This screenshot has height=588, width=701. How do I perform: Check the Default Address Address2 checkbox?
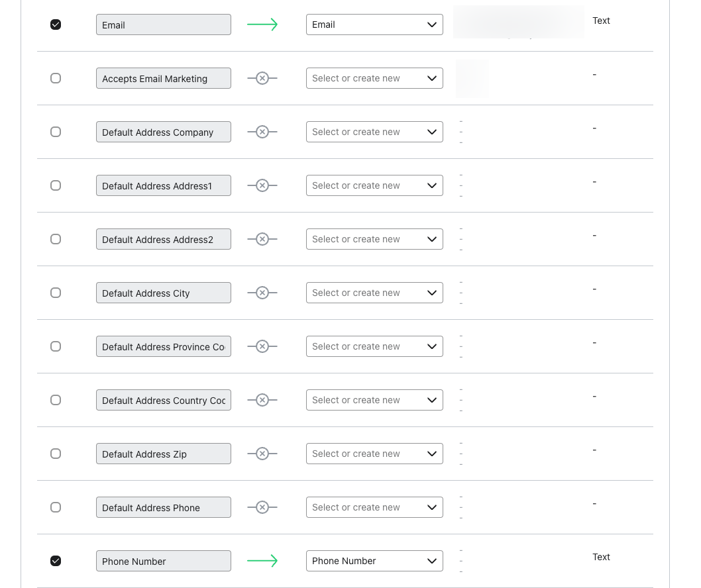coord(56,239)
